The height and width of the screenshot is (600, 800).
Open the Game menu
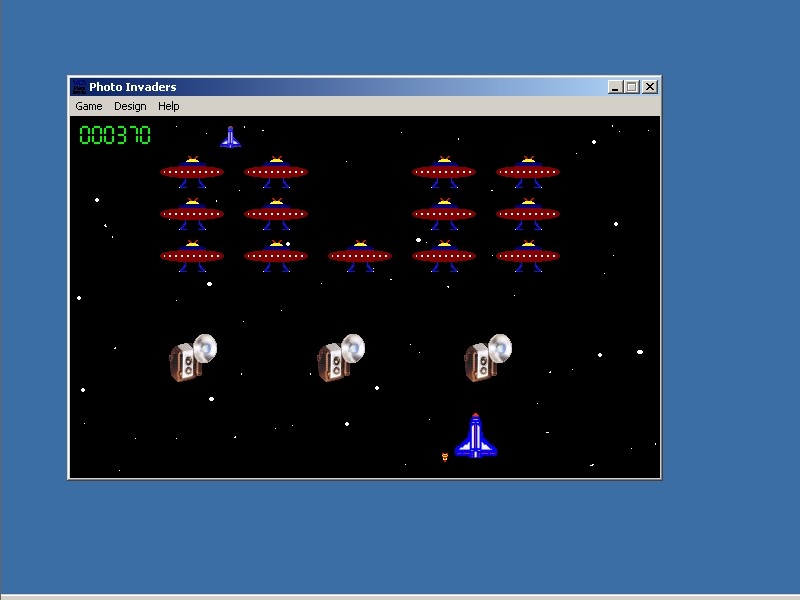pos(89,106)
